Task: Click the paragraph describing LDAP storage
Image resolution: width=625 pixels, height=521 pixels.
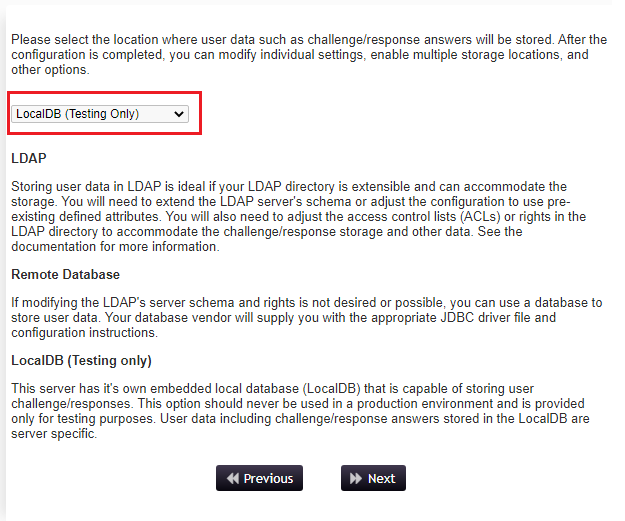Action: coord(299,216)
